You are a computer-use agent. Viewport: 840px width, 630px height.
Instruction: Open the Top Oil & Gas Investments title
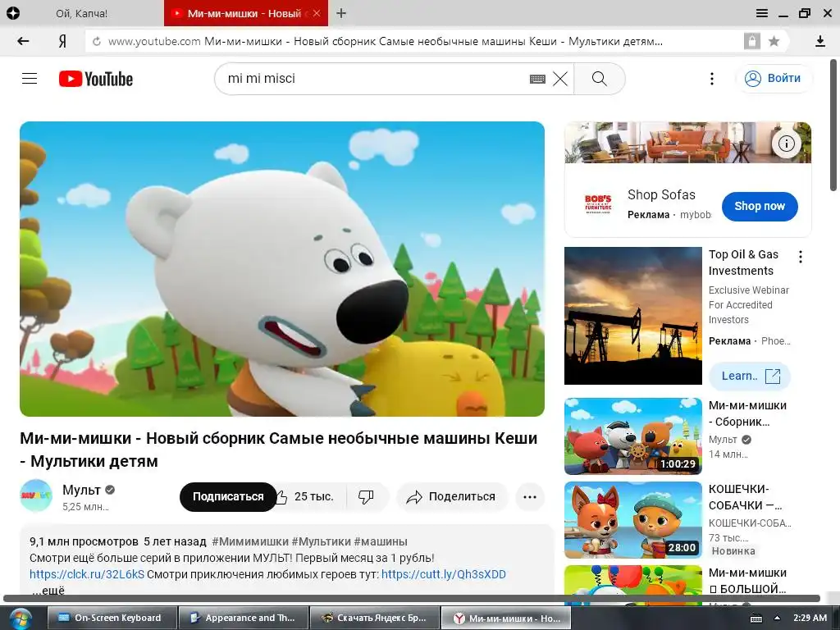coord(743,262)
